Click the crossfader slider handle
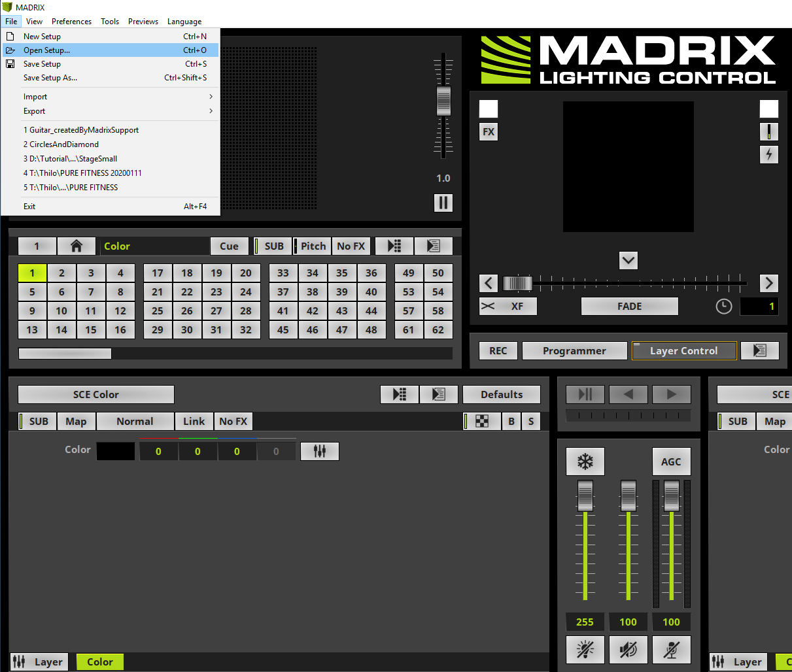This screenshot has height=672, width=792. click(517, 283)
